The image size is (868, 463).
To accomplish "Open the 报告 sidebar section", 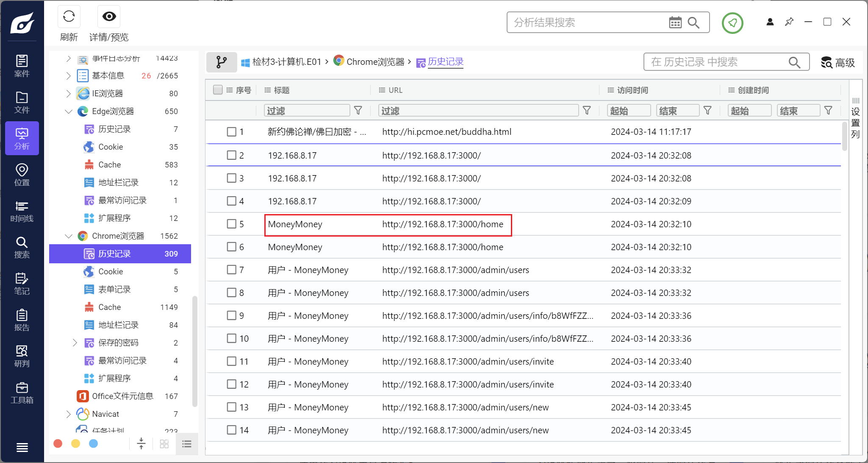I will [22, 320].
